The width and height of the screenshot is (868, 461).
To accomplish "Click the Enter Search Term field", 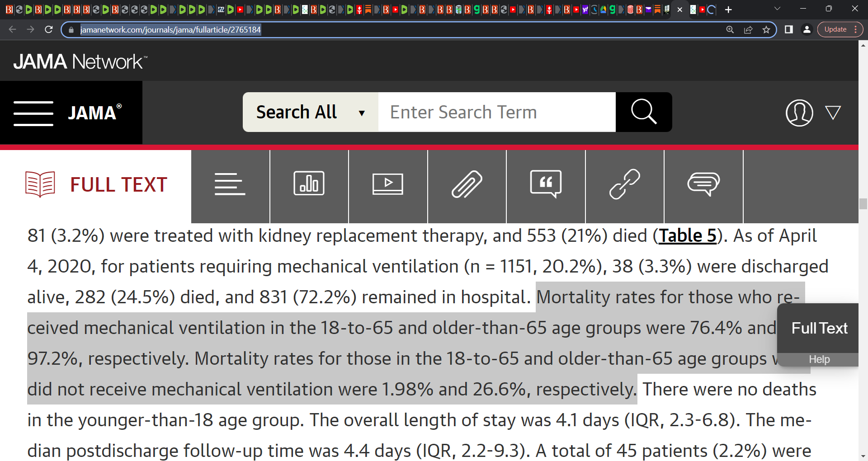I will (496, 112).
